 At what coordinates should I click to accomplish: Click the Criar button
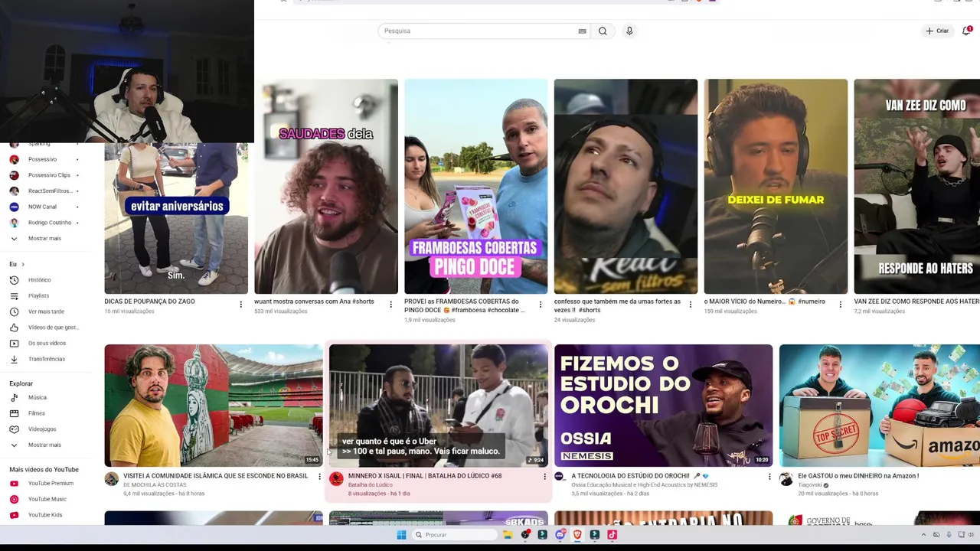(x=937, y=31)
